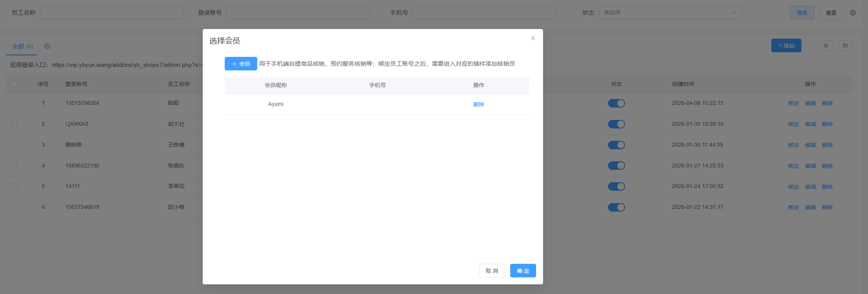Viewport: 868px width, 294px height.
Task: Click employee name 张晓东
Action: tap(176, 166)
